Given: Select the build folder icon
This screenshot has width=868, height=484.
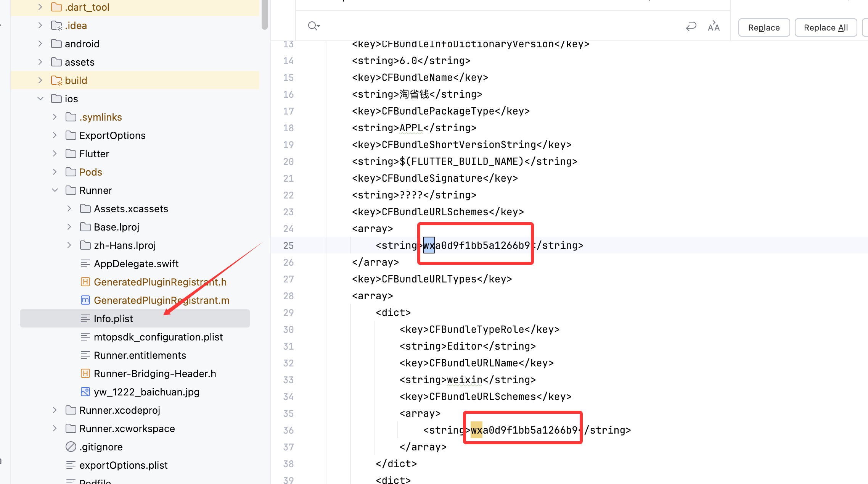Looking at the screenshot, I should coord(56,81).
